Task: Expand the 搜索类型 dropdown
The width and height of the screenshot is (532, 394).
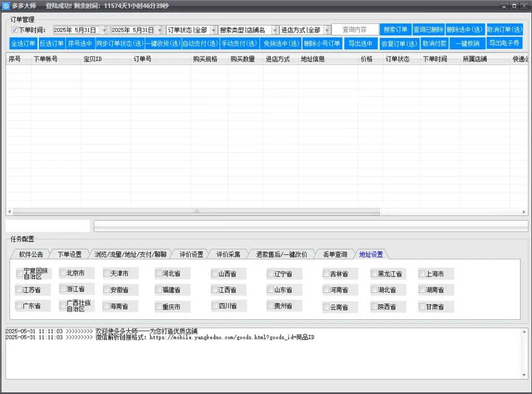Action: point(275,30)
